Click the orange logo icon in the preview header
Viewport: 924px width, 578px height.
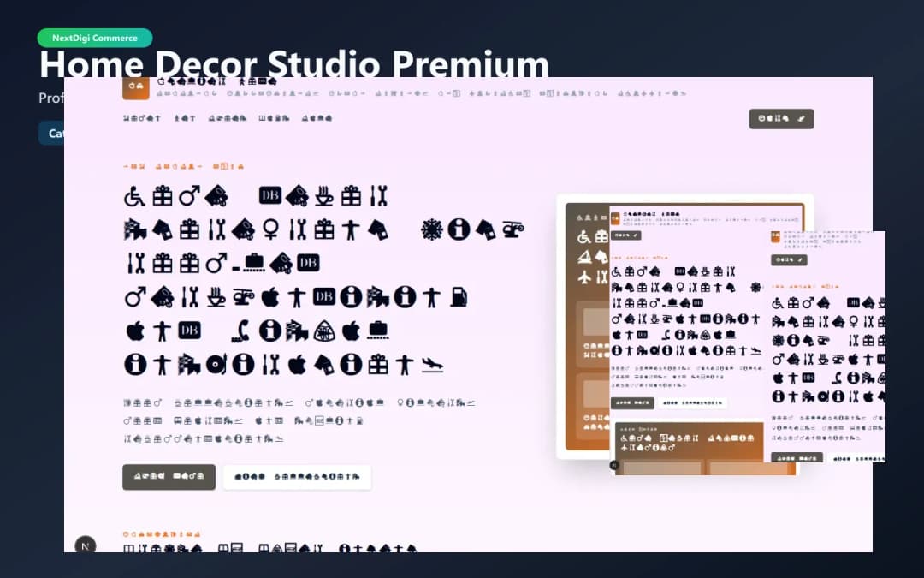pyautogui.click(x=135, y=86)
